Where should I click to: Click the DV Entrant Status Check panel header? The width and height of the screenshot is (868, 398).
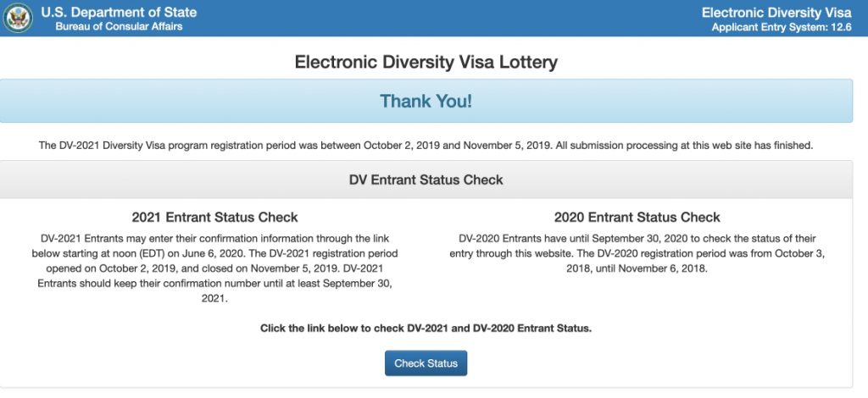tap(426, 180)
